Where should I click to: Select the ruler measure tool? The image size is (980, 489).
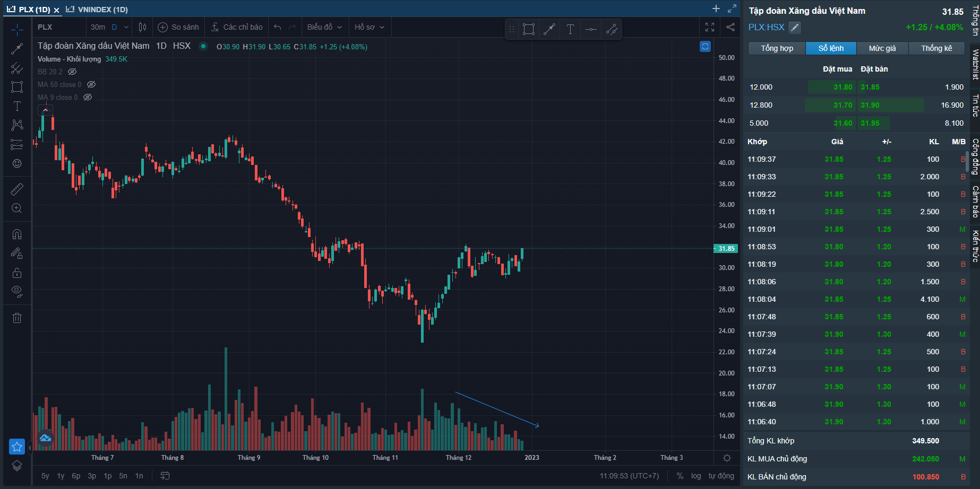pos(17,189)
